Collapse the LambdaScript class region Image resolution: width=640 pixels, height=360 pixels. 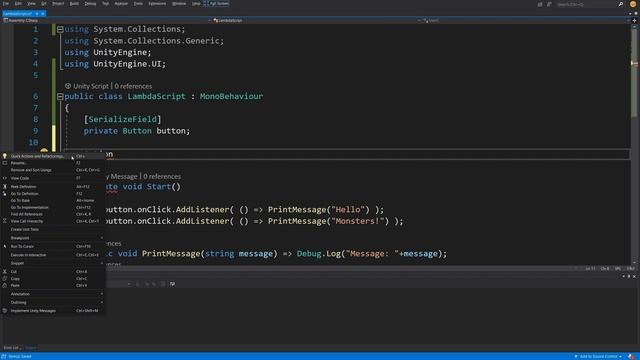(x=60, y=96)
